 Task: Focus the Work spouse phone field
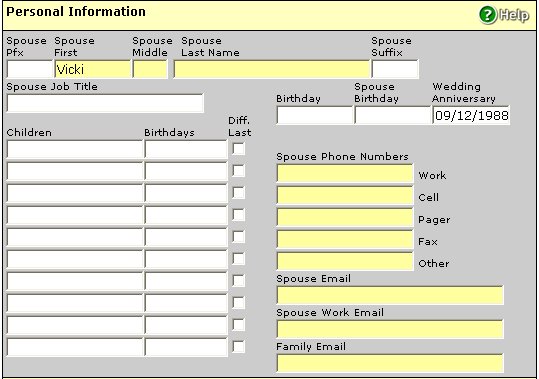tap(345, 173)
